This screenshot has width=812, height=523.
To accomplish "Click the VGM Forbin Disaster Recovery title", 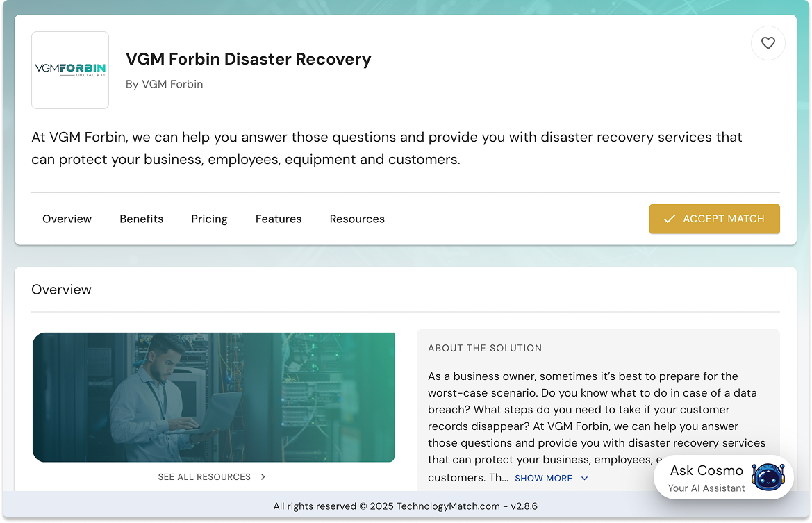I will tap(249, 59).
